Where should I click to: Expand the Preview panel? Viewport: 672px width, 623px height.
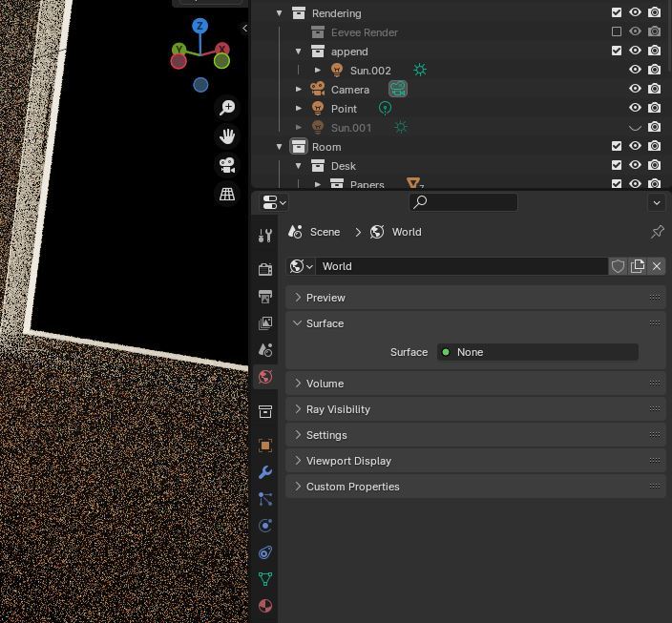475,298
